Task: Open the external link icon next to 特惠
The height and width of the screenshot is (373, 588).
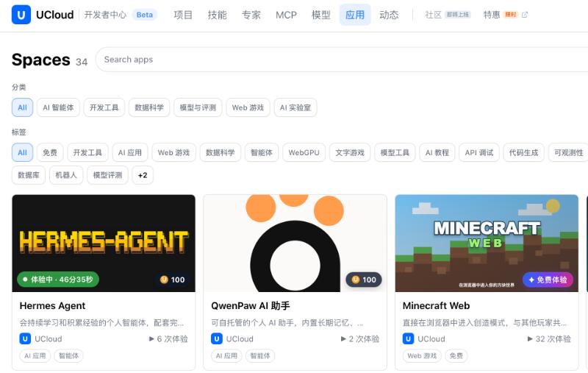Action: click(x=525, y=15)
